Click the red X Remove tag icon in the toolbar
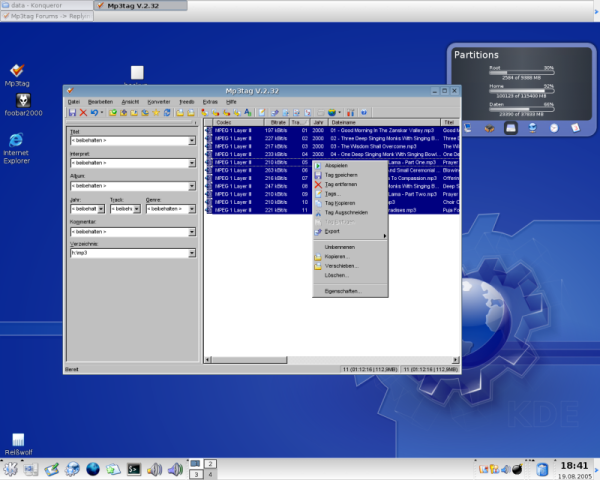 83,113
